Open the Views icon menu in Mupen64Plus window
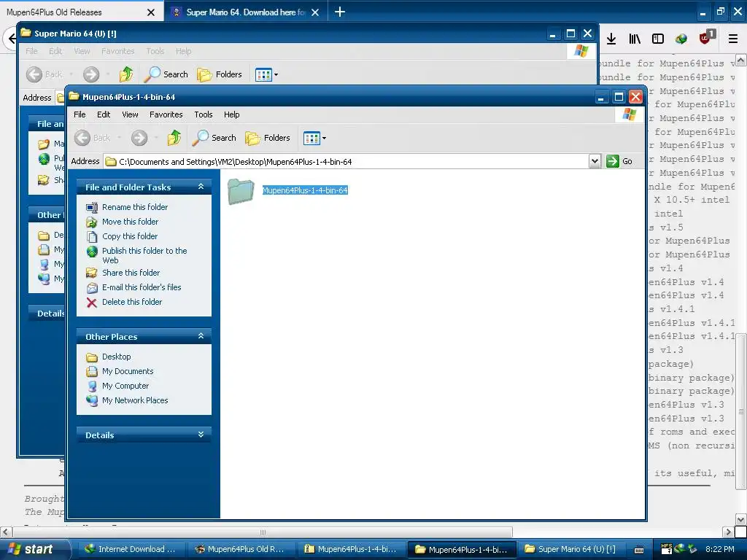Viewport: 747px width, 560px height. (314, 138)
